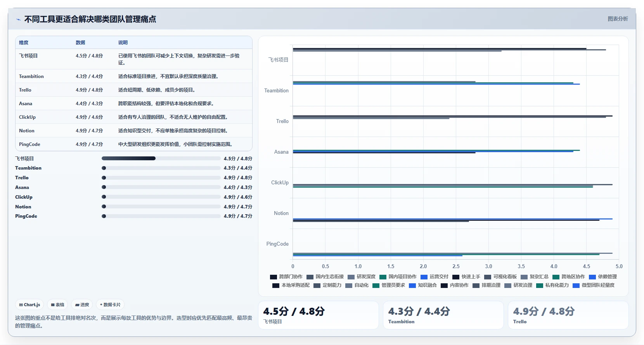Click the Asana label on chart axis
The width and height of the screenshot is (644, 345).
coord(281,152)
